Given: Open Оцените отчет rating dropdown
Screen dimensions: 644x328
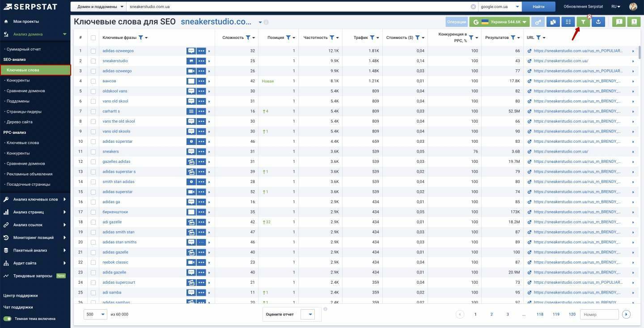Looking at the screenshot, I should click(308, 314).
